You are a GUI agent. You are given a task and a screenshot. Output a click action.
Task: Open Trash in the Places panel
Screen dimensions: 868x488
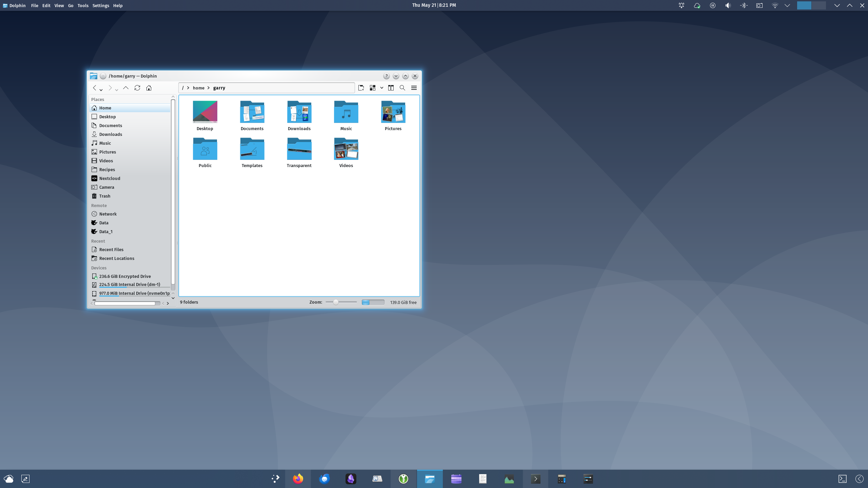(x=130, y=196)
